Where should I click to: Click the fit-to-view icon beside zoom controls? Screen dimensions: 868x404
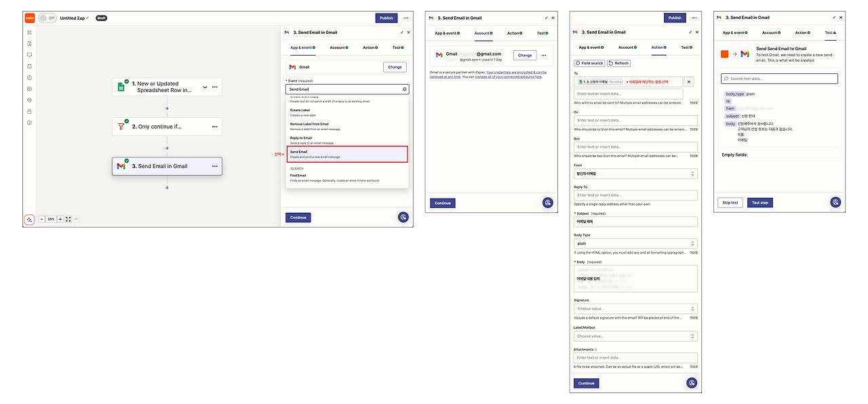click(x=68, y=219)
